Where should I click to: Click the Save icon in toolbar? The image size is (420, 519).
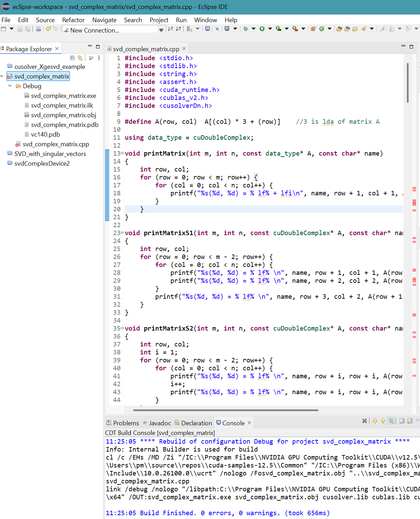[x=20, y=29]
